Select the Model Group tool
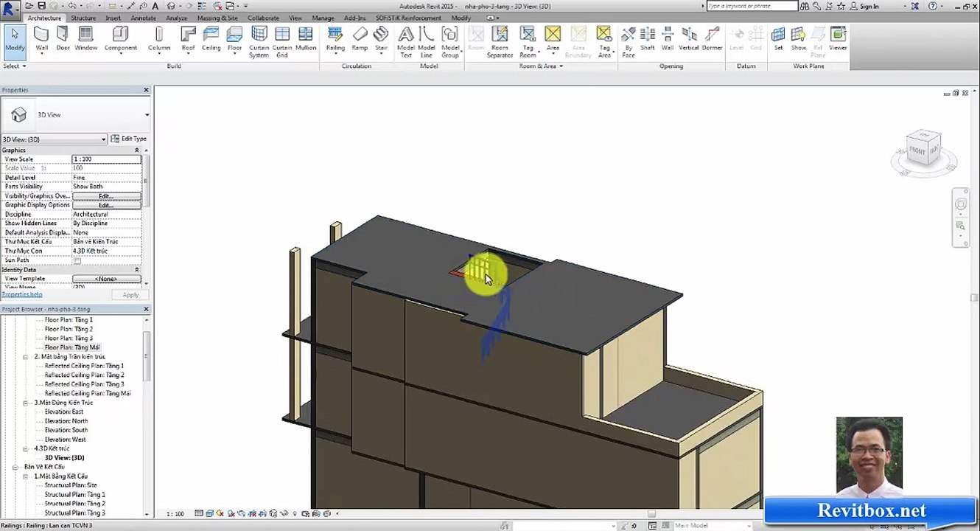980x531 pixels. [x=450, y=43]
